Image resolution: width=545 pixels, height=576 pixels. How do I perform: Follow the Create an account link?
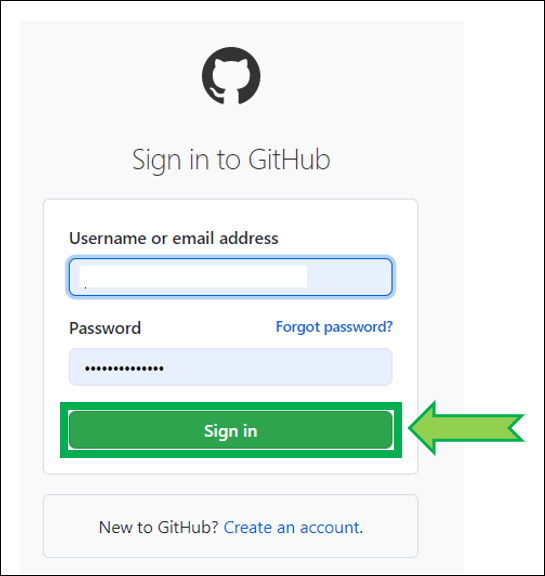coord(292,528)
